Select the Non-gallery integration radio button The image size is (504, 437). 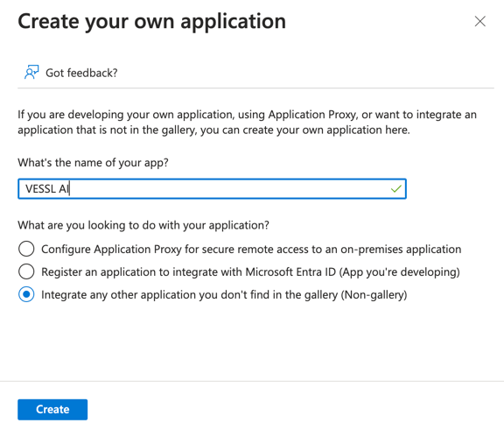[26, 294]
